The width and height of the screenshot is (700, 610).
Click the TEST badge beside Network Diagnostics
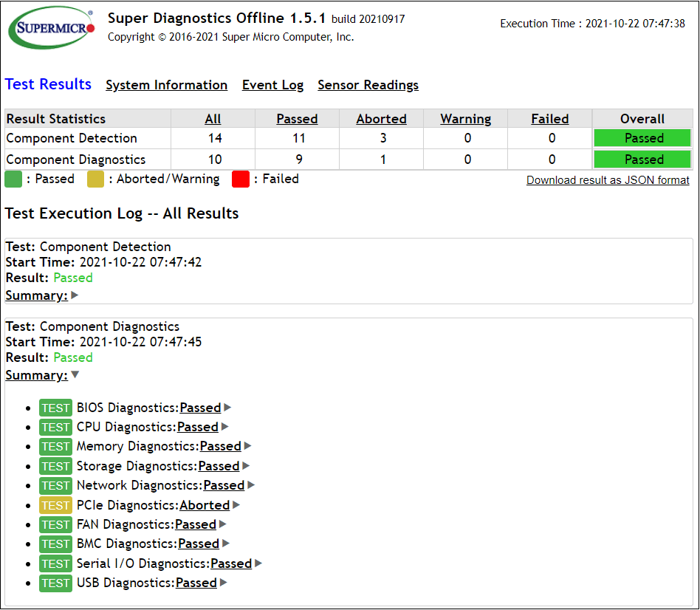(55, 485)
